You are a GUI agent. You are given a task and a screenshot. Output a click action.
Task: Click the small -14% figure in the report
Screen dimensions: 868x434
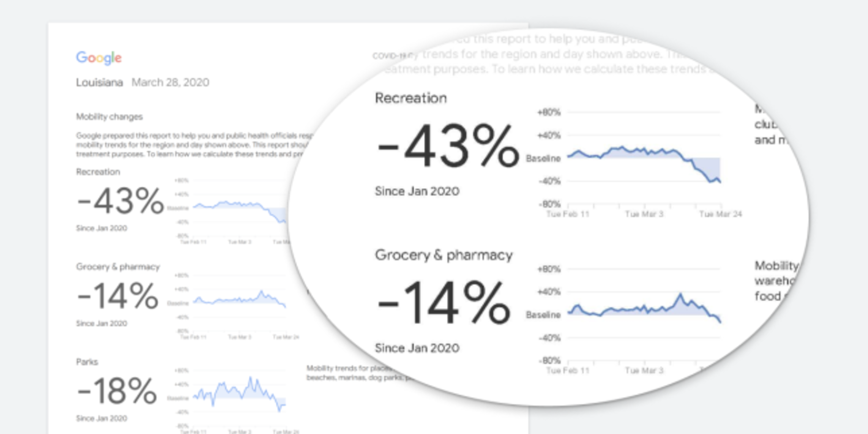pyautogui.click(x=118, y=296)
